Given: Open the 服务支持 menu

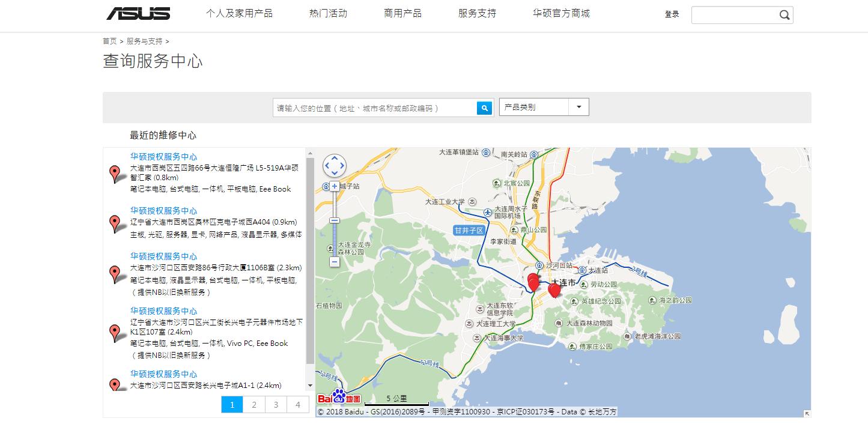Looking at the screenshot, I should pos(476,13).
